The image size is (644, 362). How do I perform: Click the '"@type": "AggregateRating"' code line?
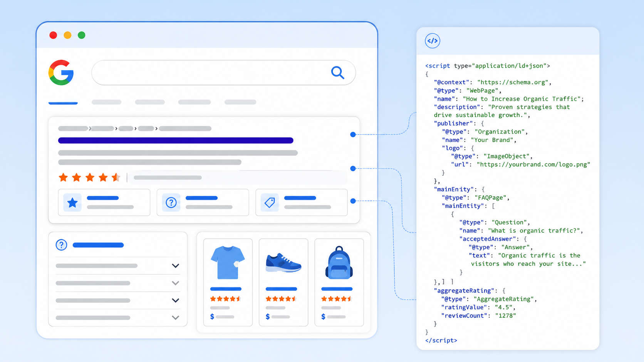coord(489,299)
